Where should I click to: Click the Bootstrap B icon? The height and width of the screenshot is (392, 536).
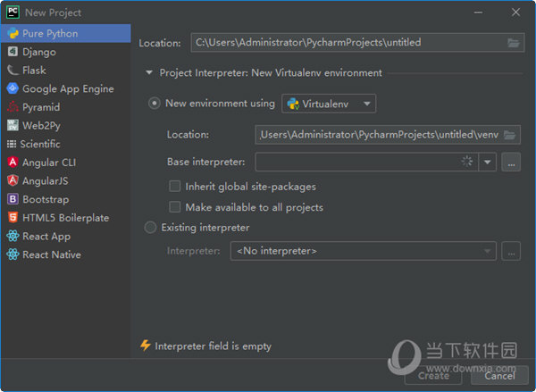13,199
